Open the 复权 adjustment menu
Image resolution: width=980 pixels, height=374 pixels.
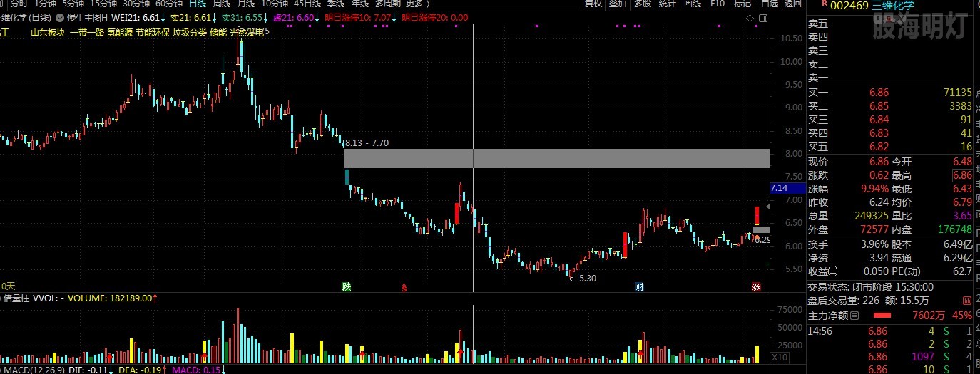point(593,4)
